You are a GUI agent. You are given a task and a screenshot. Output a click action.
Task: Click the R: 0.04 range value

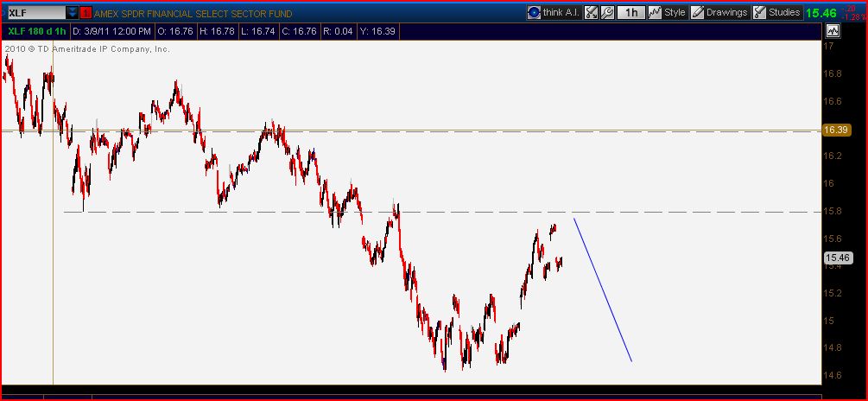[x=338, y=32]
